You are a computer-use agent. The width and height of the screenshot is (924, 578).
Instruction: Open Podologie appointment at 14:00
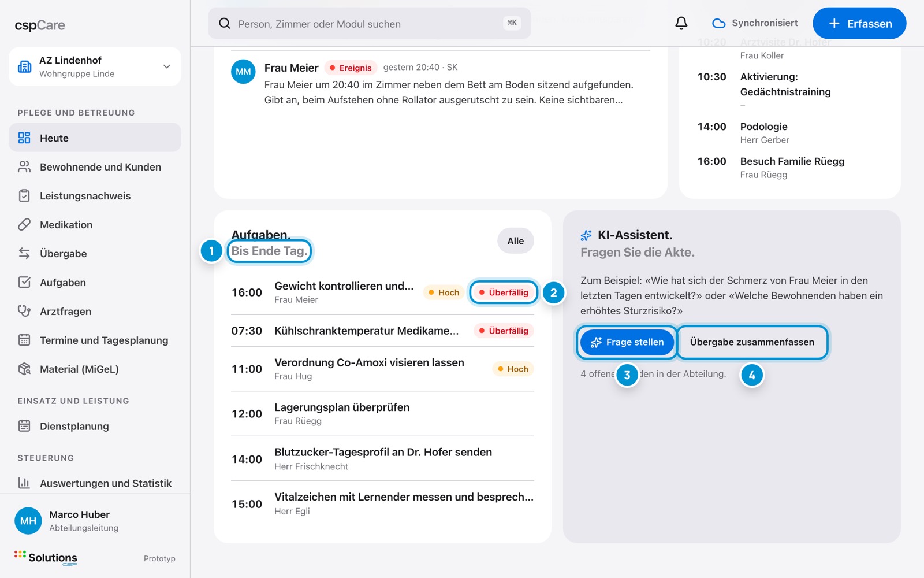click(789, 133)
